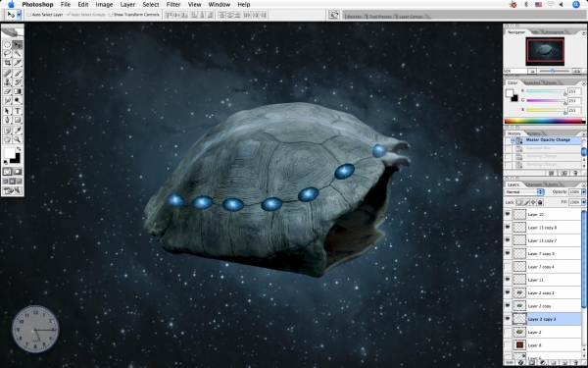The width and height of the screenshot is (588, 368).
Task: Open the Fill slider arrow in Layers
Action: click(x=583, y=202)
